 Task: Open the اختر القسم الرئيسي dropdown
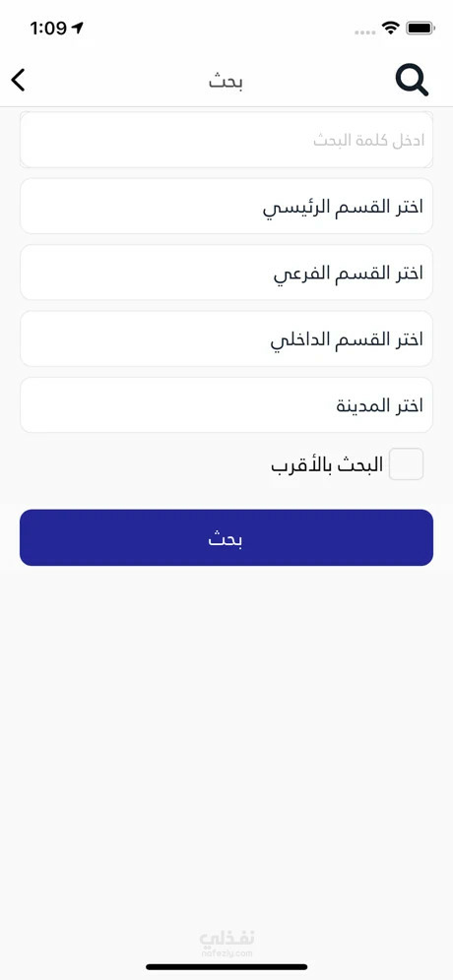point(226,207)
